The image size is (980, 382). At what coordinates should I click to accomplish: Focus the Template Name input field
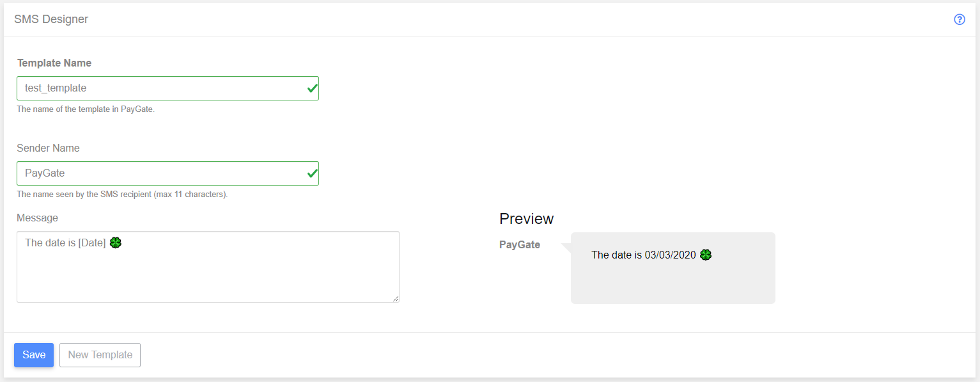click(167, 88)
